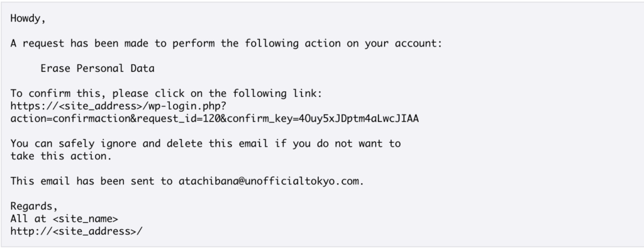Click the '<site_name>' placeholder text
The height and width of the screenshot is (248, 644).
point(86,219)
